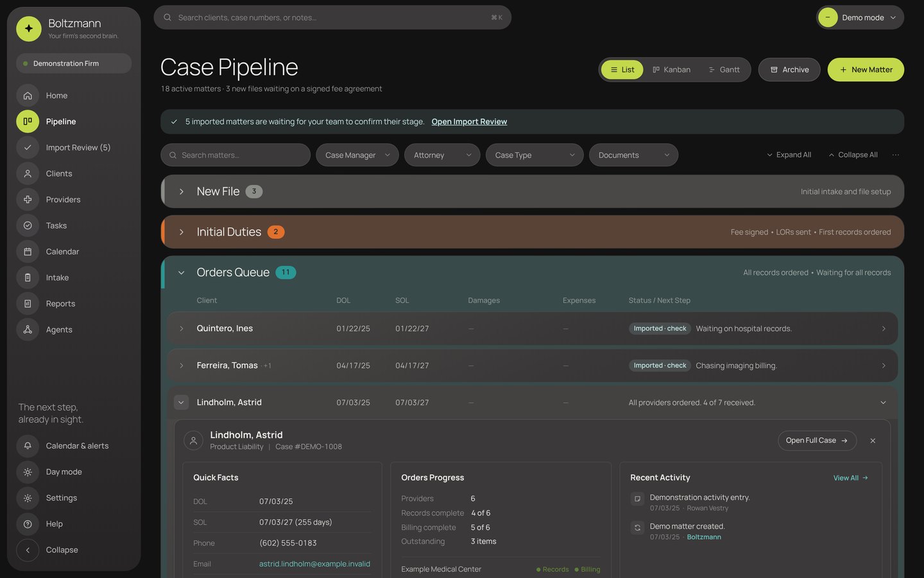Open Help via the question mark icon
This screenshot has width=924, height=578.
tap(28, 524)
